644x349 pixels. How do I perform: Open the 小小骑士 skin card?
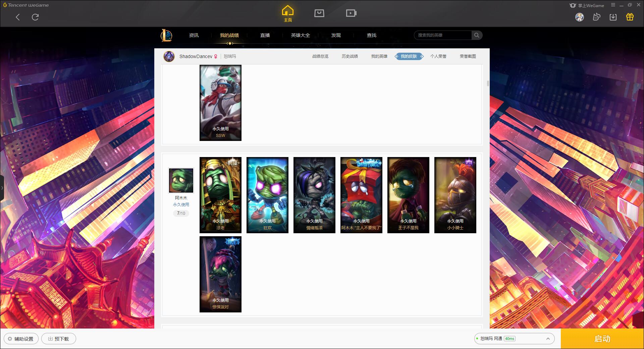[455, 195]
